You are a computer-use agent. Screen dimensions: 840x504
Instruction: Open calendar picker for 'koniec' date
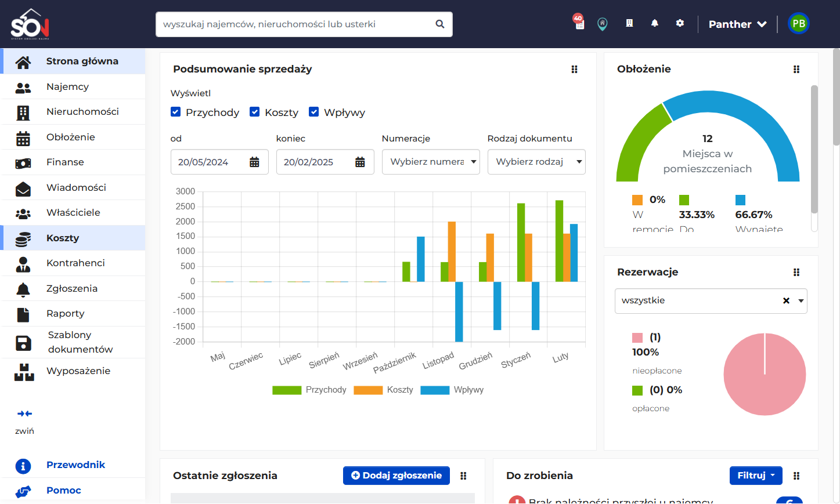click(x=360, y=162)
